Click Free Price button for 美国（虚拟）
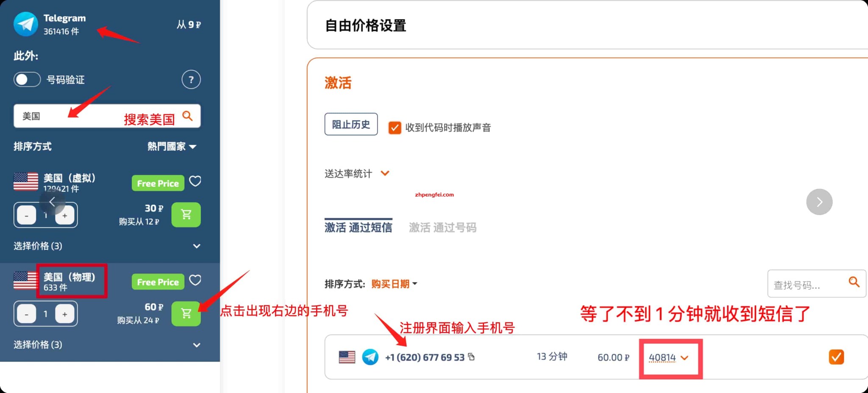Image resolution: width=868 pixels, height=393 pixels. click(158, 183)
